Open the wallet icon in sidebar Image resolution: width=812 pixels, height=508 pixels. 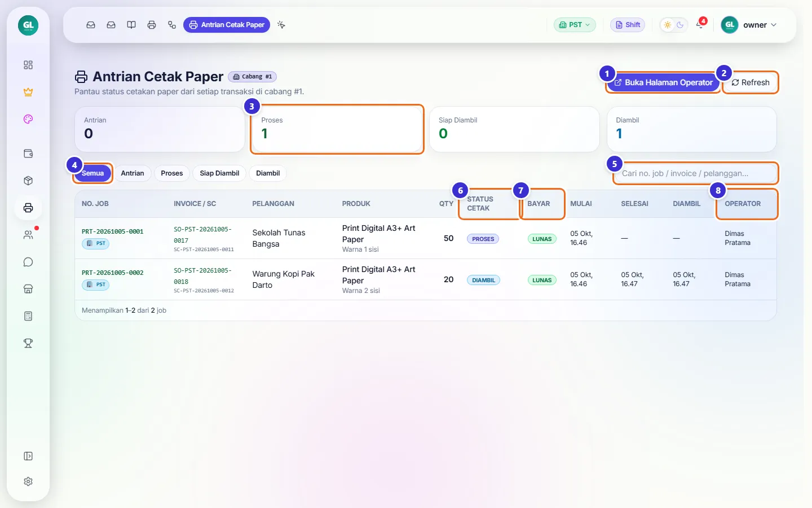coord(28,154)
